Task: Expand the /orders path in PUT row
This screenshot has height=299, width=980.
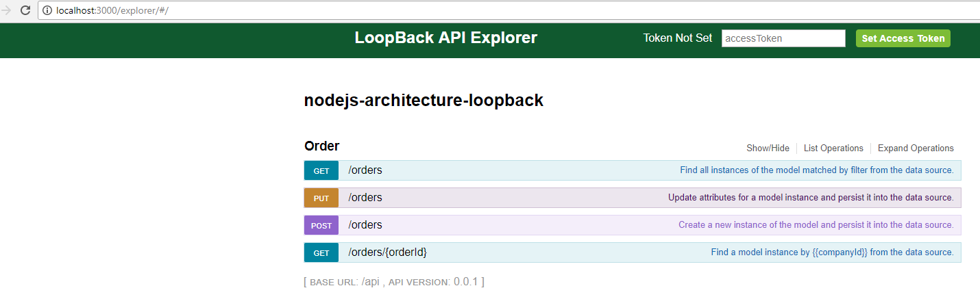Action: coord(365,198)
